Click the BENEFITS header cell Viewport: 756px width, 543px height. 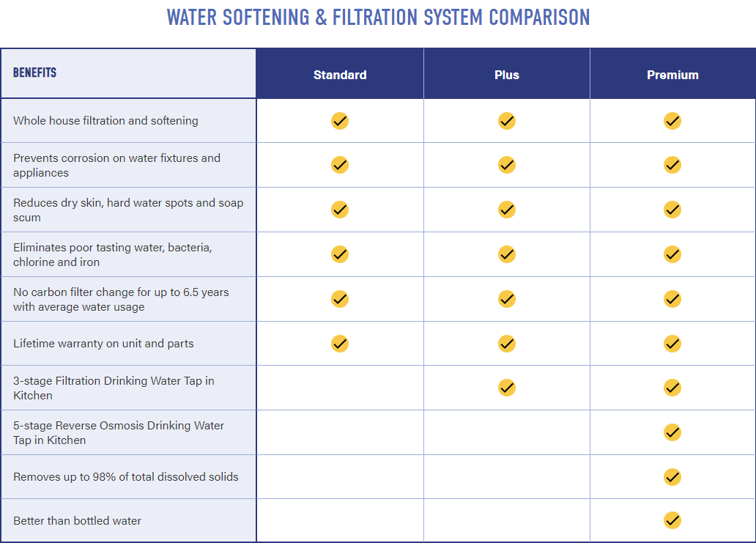pyautogui.click(x=128, y=73)
